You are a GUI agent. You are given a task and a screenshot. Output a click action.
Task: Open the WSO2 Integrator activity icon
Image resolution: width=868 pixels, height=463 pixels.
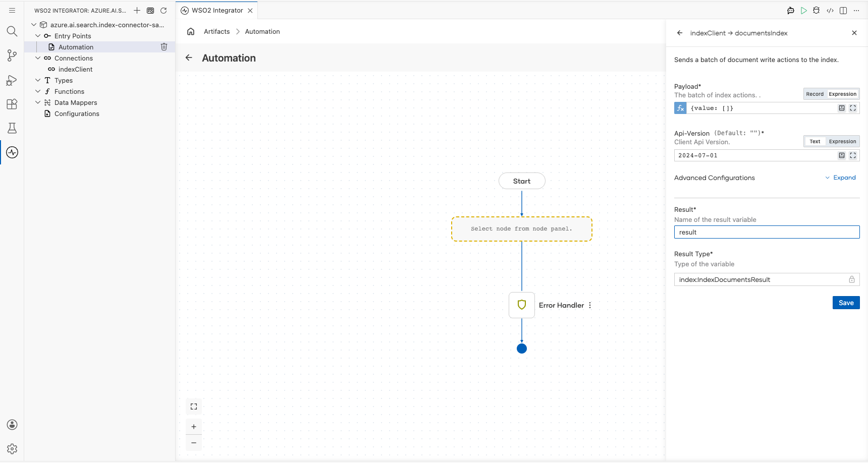pyautogui.click(x=12, y=152)
